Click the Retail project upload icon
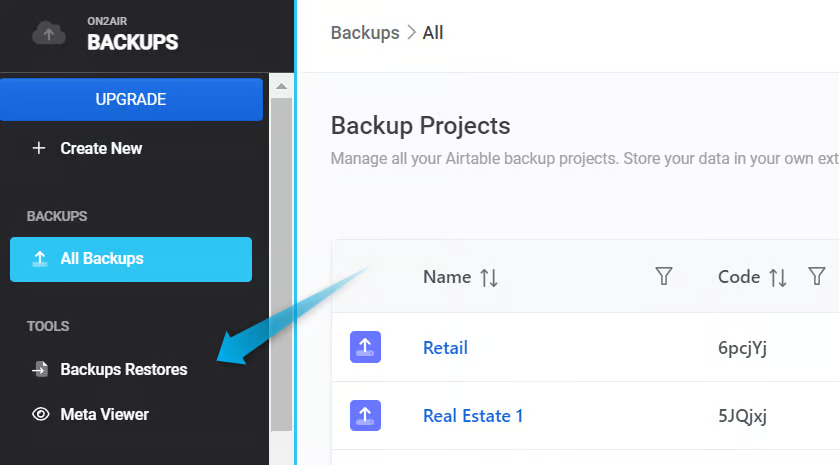The image size is (839, 465). click(365, 347)
